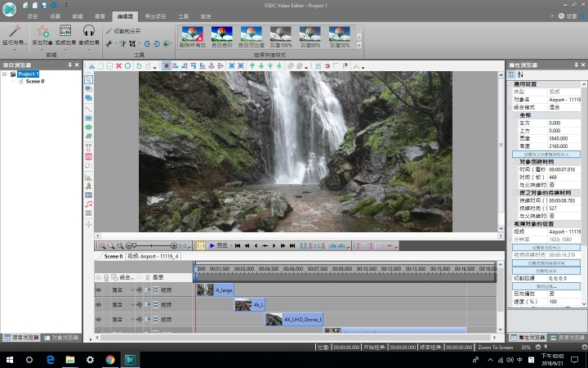Select the line drawing tool
The height and width of the screenshot is (368, 588).
[88, 110]
